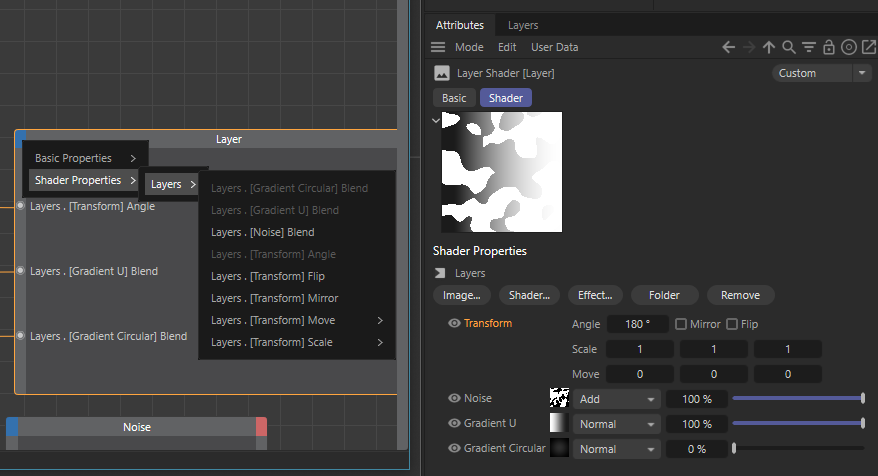
Task: Enable the Mirror checkbox
Action: pyautogui.click(x=681, y=324)
